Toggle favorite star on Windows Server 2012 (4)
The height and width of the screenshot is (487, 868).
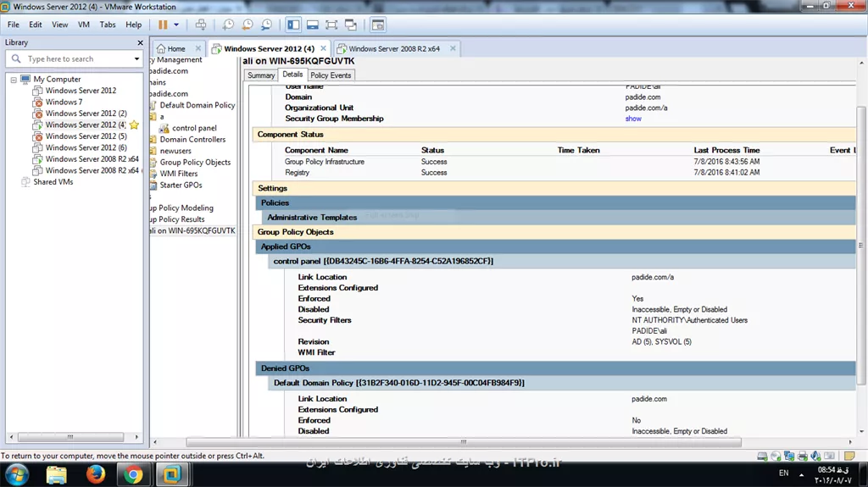[x=134, y=125]
